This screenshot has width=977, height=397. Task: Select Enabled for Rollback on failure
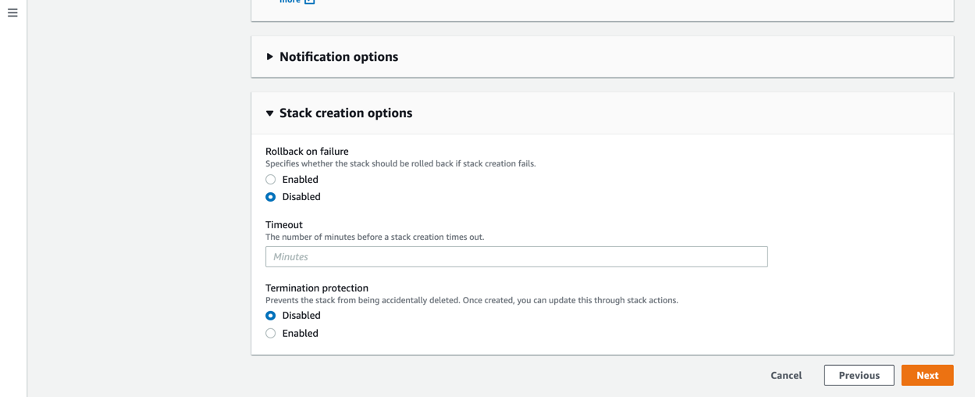pos(270,179)
